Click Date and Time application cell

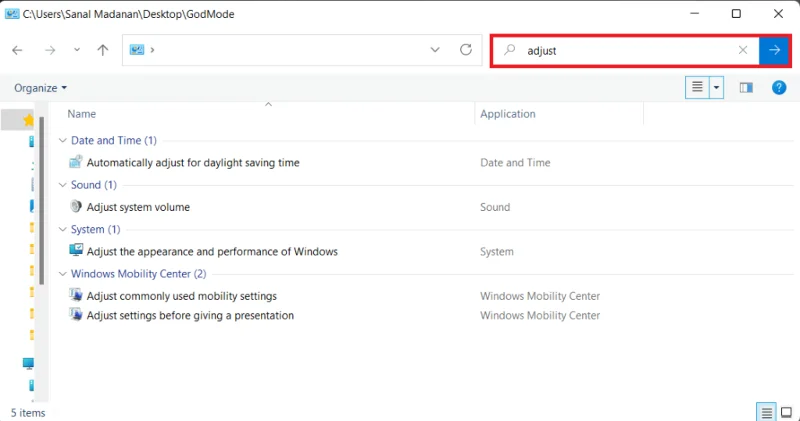point(515,163)
